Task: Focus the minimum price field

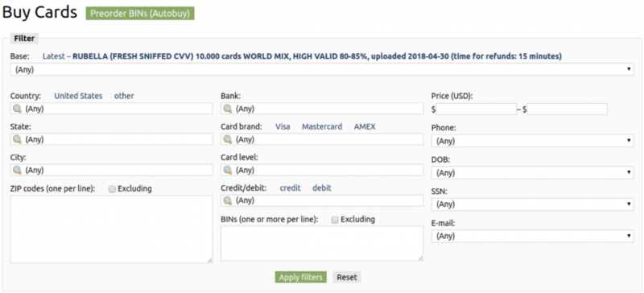Action: click(x=477, y=109)
